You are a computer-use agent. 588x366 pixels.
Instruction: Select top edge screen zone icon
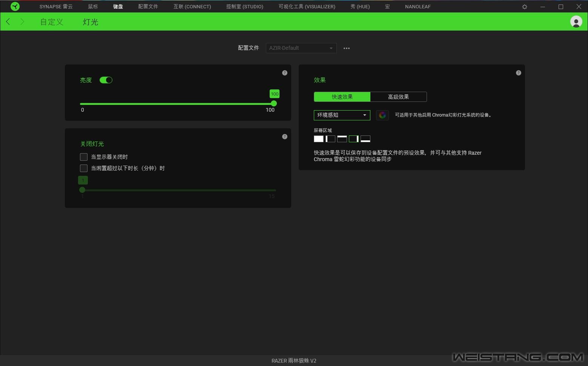click(x=342, y=139)
